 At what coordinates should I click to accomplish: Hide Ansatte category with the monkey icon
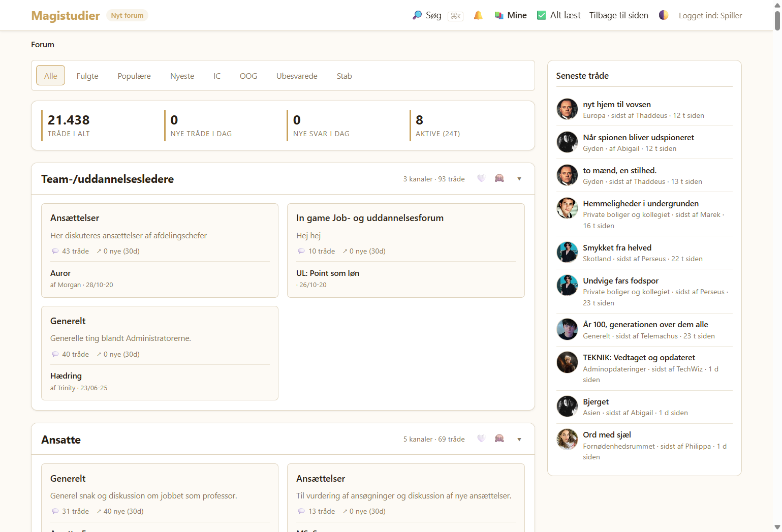coord(499,439)
